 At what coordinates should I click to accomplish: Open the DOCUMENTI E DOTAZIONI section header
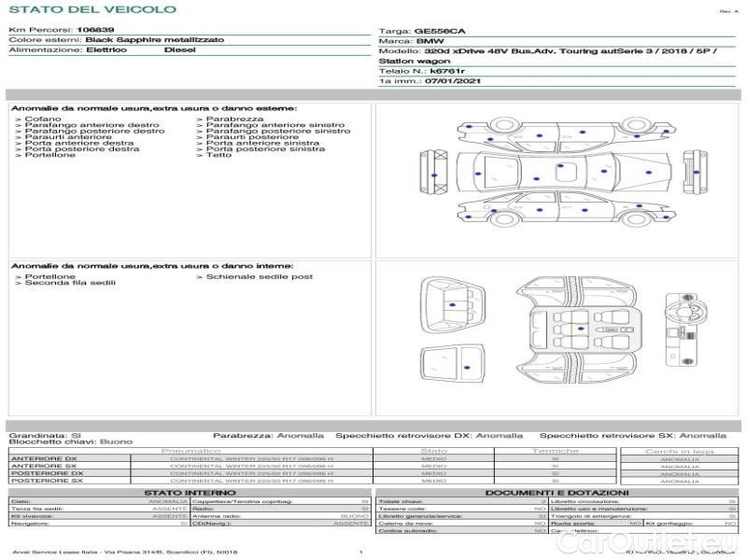click(557, 492)
